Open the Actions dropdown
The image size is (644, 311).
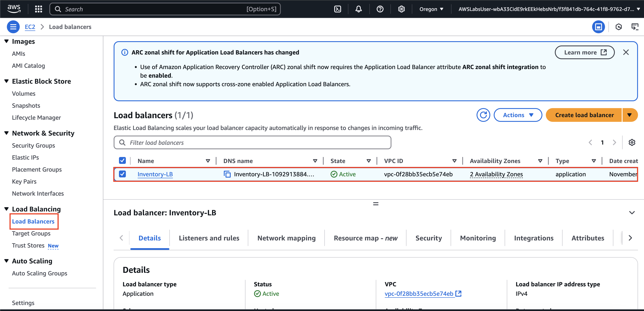(x=518, y=115)
